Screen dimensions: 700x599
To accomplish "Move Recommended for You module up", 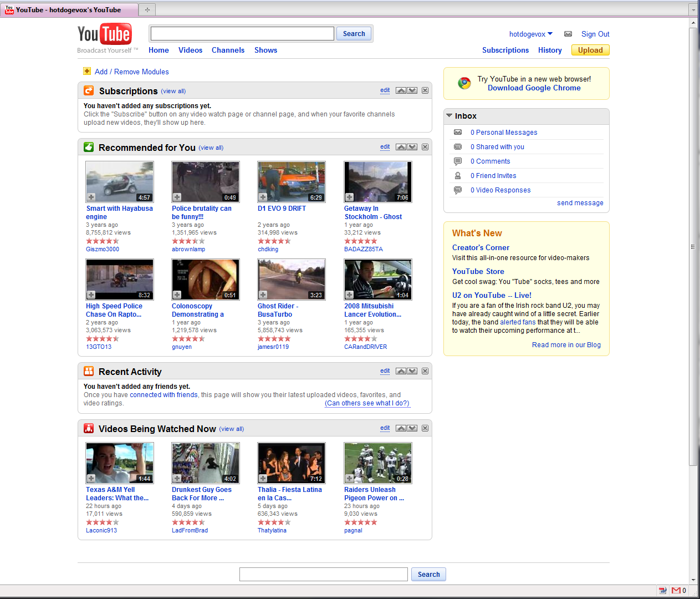I will pyautogui.click(x=401, y=147).
